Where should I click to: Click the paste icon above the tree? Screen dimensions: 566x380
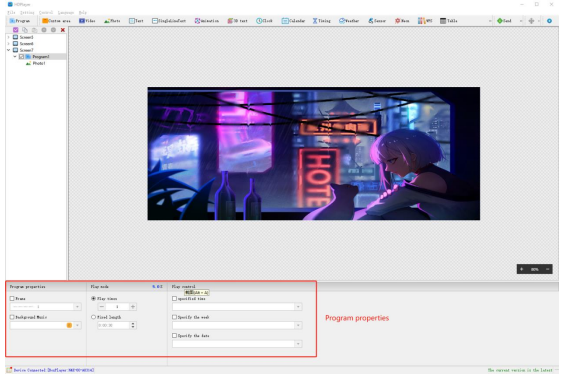[34, 30]
